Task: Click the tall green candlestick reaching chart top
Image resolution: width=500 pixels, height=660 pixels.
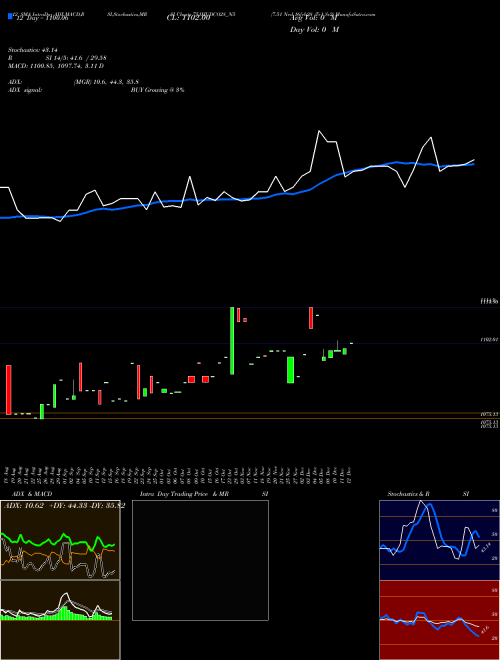Action: point(232,341)
